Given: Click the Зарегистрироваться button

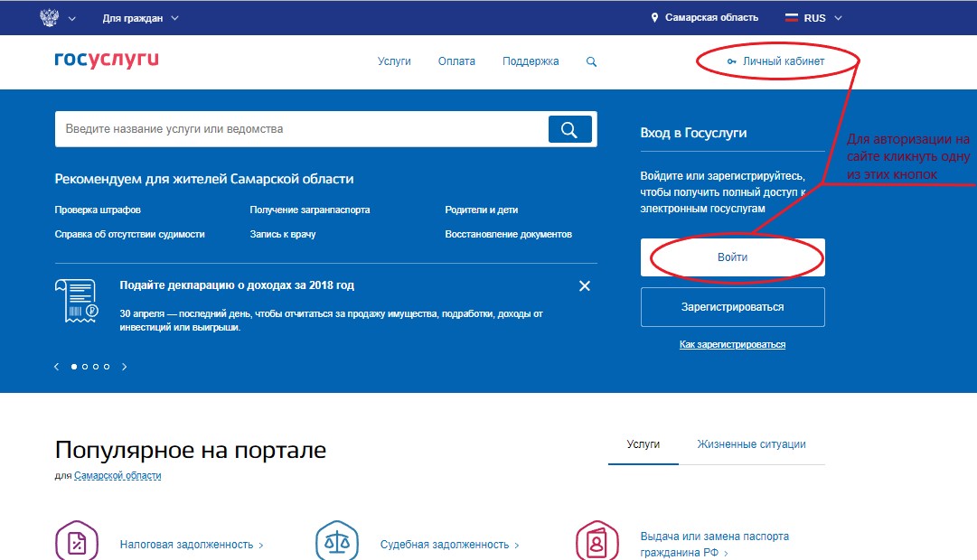Looking at the screenshot, I should [x=732, y=307].
